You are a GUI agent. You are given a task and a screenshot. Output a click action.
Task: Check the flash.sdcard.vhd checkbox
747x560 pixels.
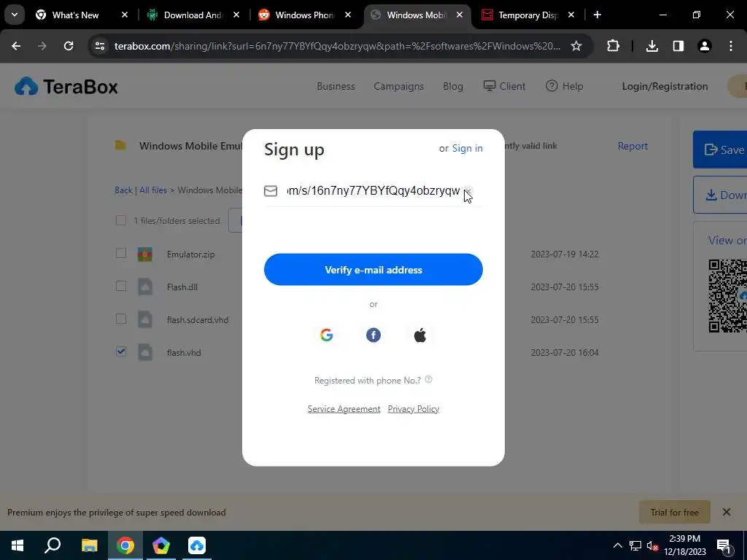point(121,319)
